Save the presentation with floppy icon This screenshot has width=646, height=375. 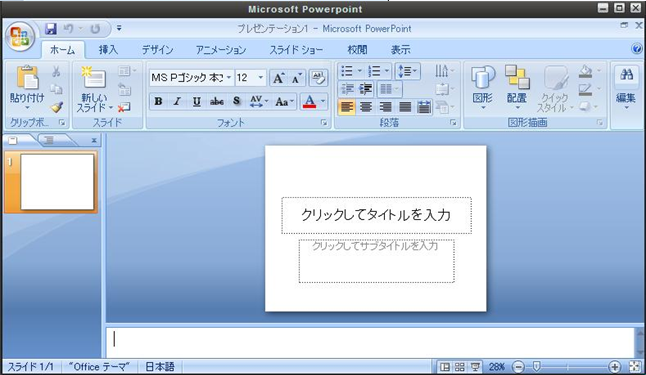point(51,28)
